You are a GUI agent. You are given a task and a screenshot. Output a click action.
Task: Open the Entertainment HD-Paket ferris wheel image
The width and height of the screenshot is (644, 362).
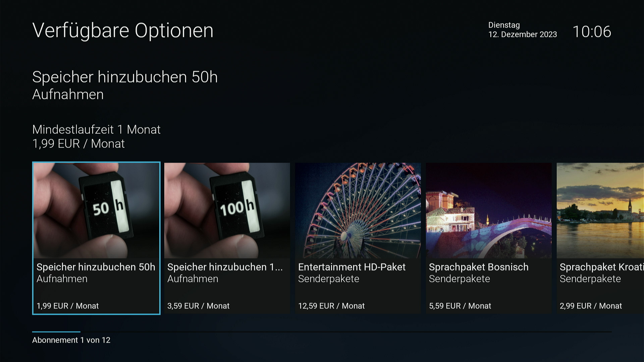358,210
